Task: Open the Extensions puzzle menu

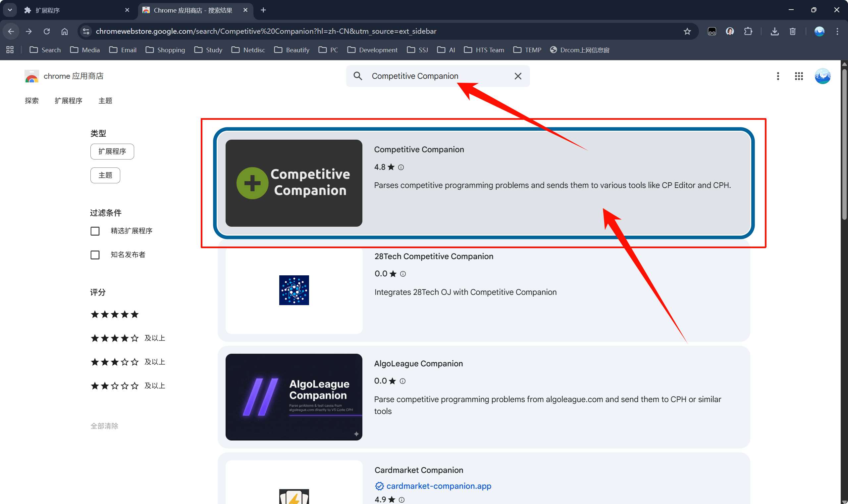Action: tap(748, 31)
